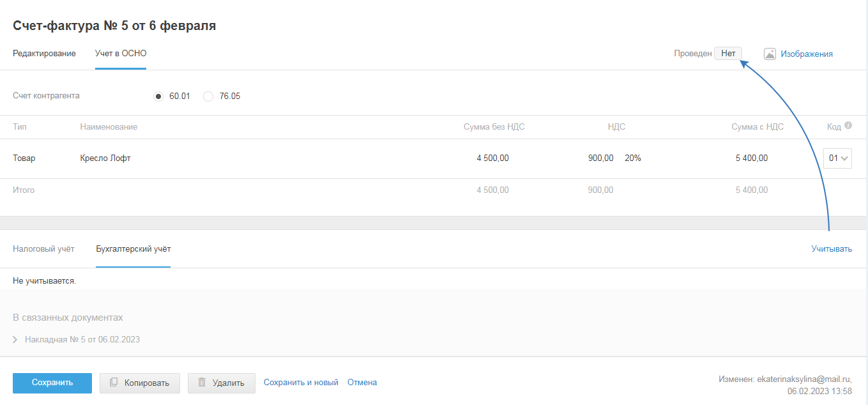Toggle the Проведен status switch
This screenshot has height=405, width=868.
(x=728, y=54)
